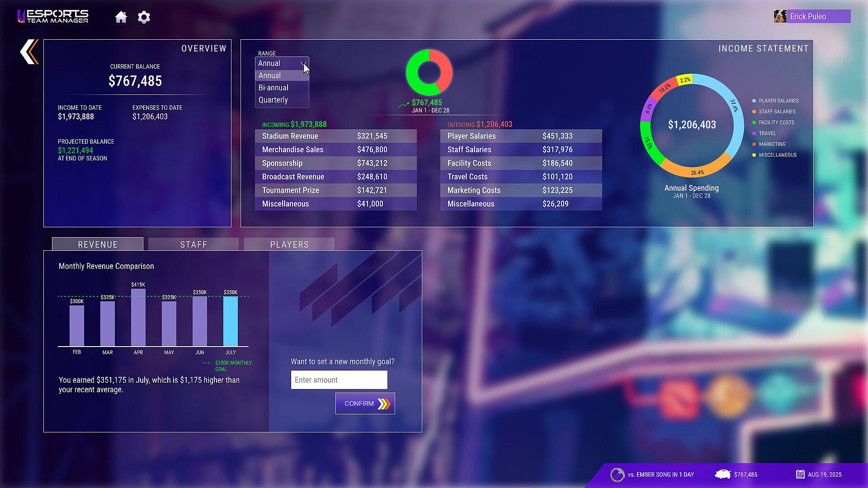The height and width of the screenshot is (488, 868).
Task: Select Bi-annual from the range list
Action: pos(274,88)
